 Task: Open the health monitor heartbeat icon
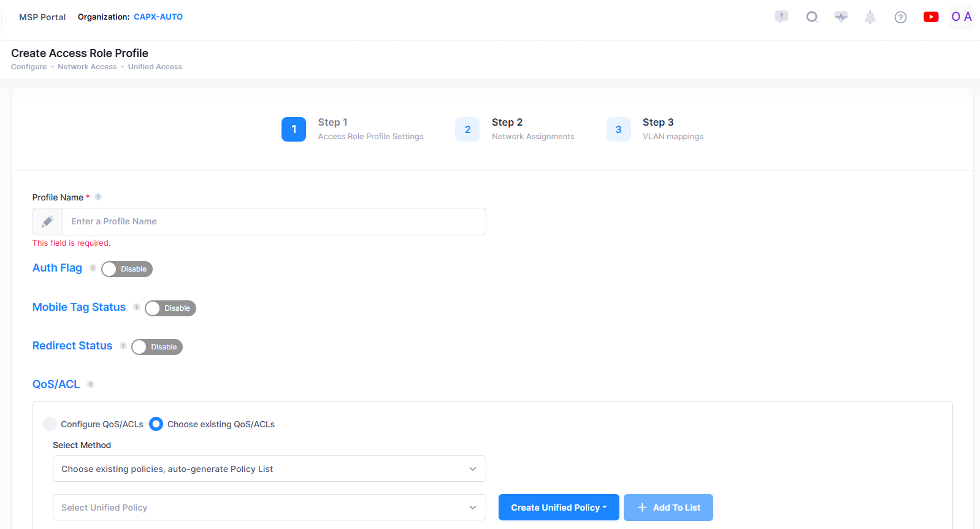coord(841,17)
